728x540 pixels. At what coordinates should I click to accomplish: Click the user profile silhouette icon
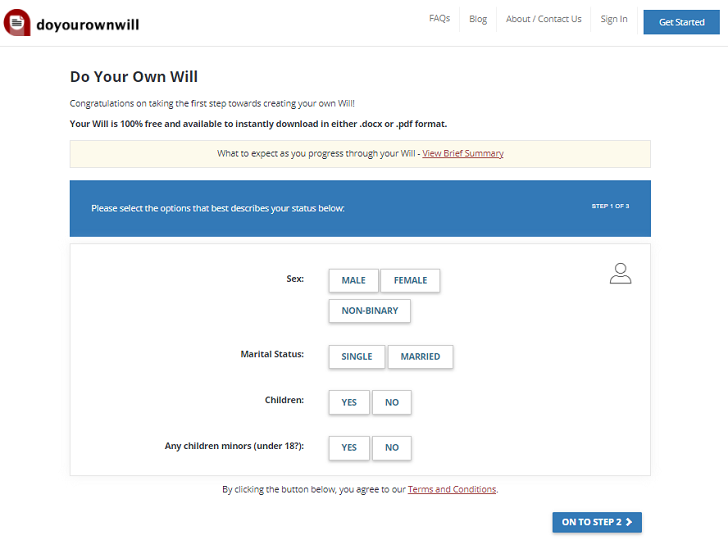point(620,273)
